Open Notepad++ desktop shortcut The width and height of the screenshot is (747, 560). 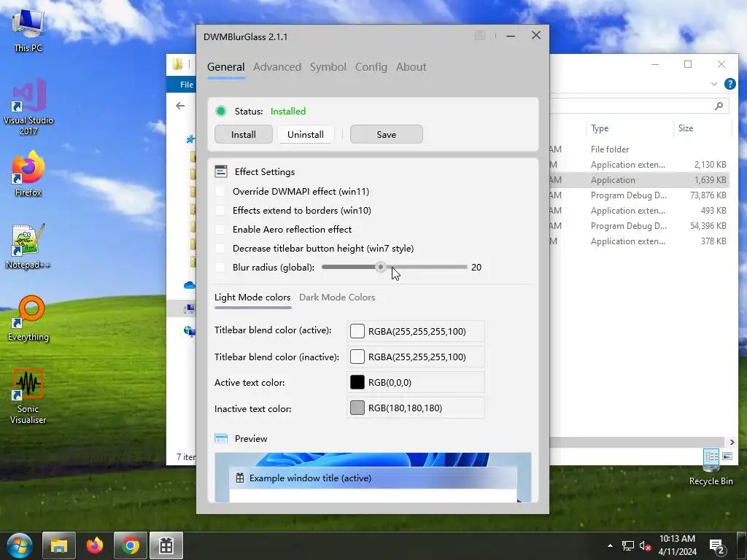point(28,246)
